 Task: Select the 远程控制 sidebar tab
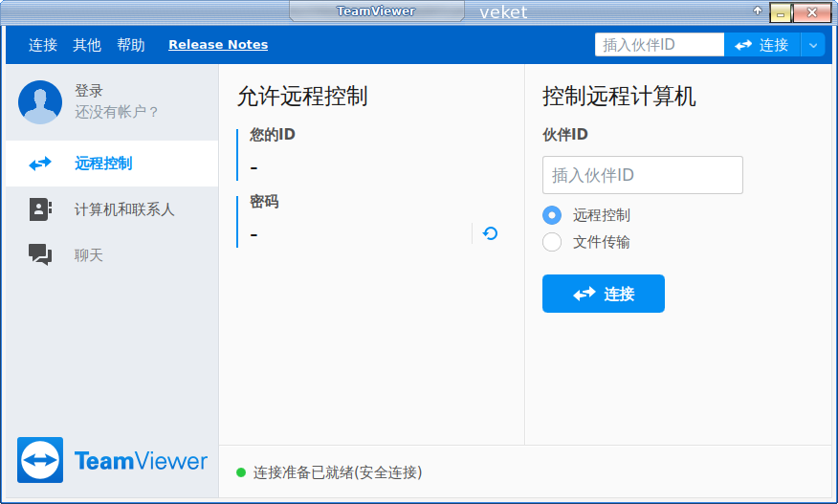click(112, 164)
